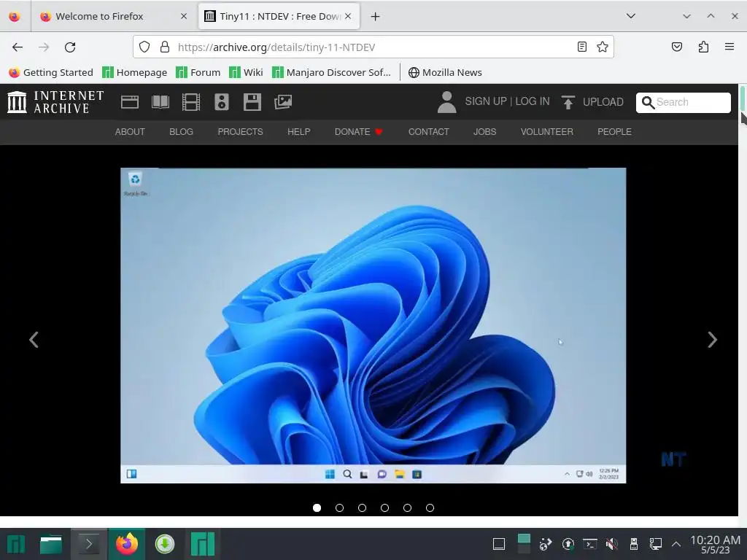
Task: Open the Manjaro Discover Software bookmark
Action: point(331,72)
